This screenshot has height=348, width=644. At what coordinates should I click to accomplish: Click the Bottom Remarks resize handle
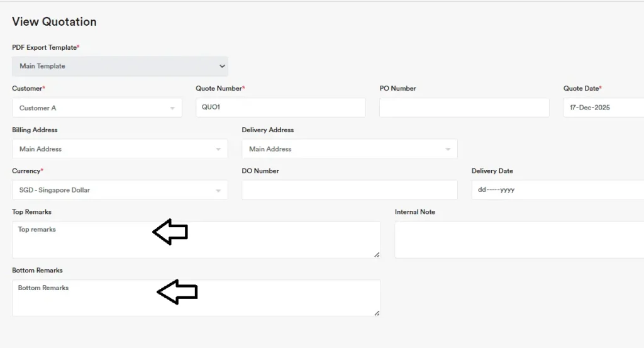[x=377, y=313]
